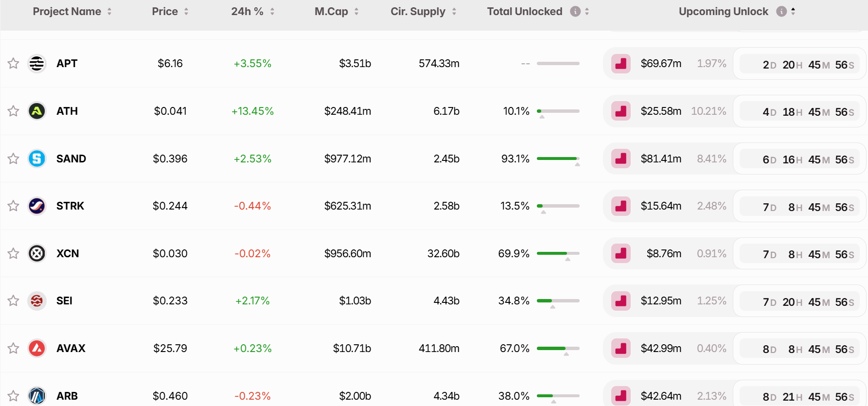Toggle the ARB favorite star
Viewport: 868px width, 406px height.
point(13,396)
